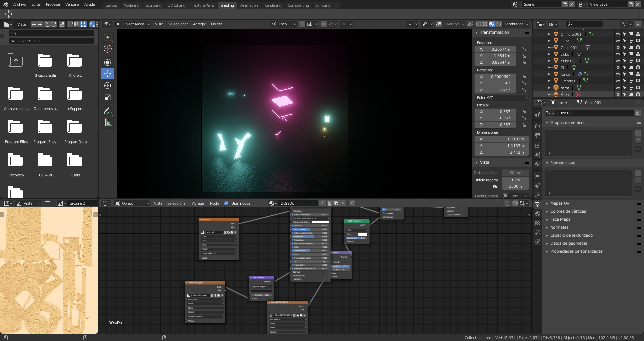Toggle visibility of the torre object
The image size is (644, 341).
pyautogui.click(x=618, y=88)
